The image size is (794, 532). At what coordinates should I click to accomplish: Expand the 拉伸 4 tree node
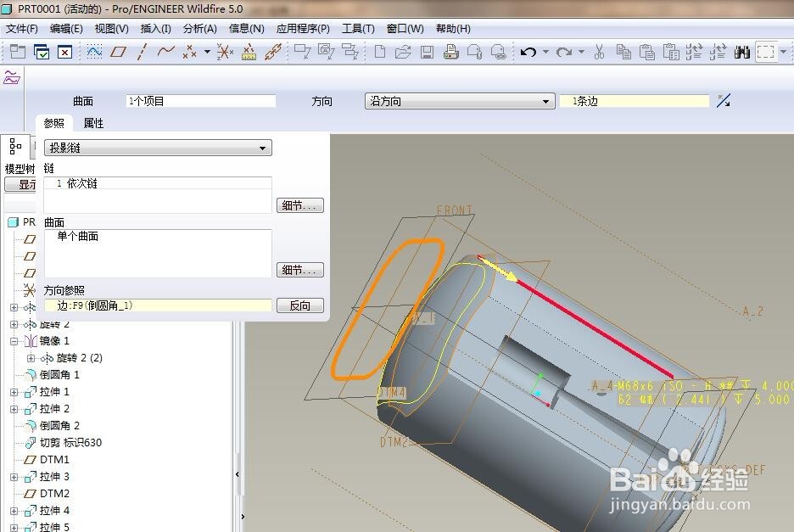point(14,511)
